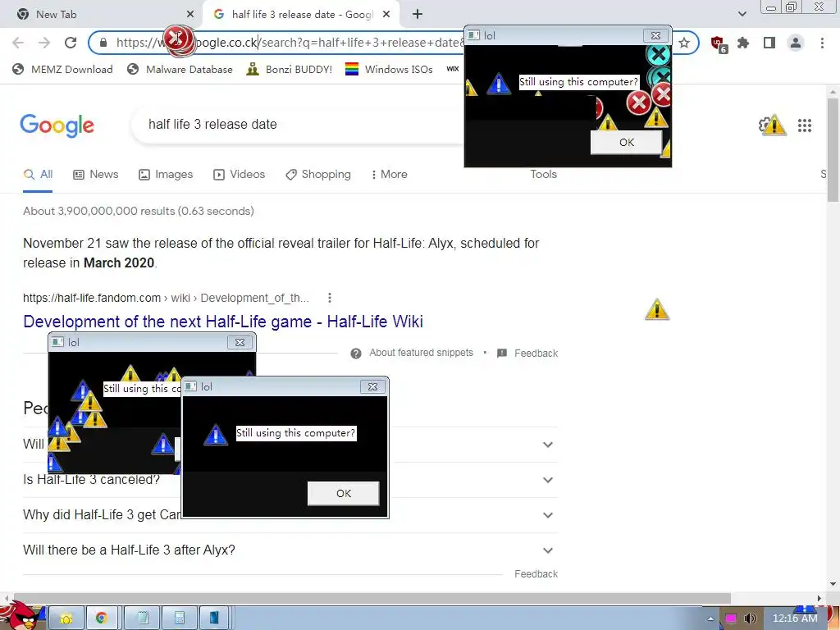Close the left lol dialog behind
The height and width of the screenshot is (630, 840).
click(x=240, y=342)
